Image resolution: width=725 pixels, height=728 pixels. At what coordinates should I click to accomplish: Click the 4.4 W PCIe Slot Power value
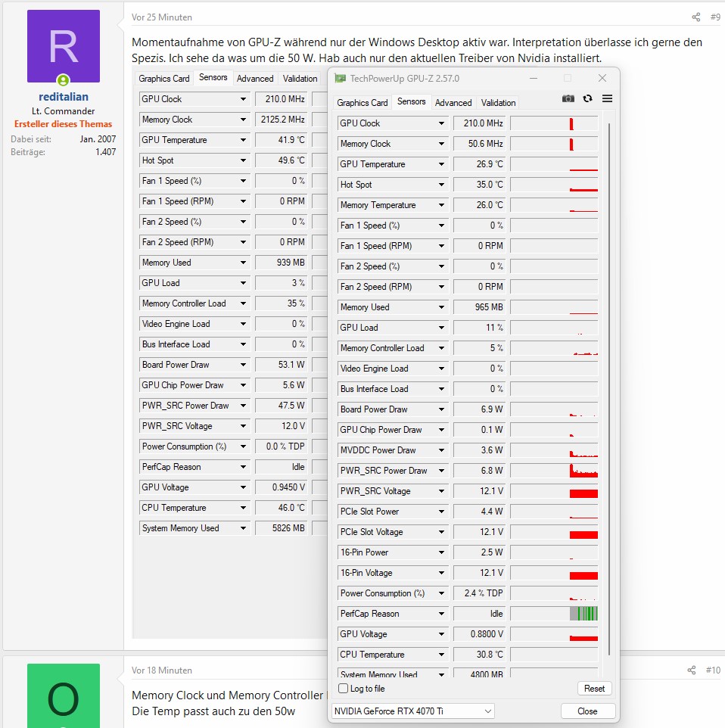(479, 512)
